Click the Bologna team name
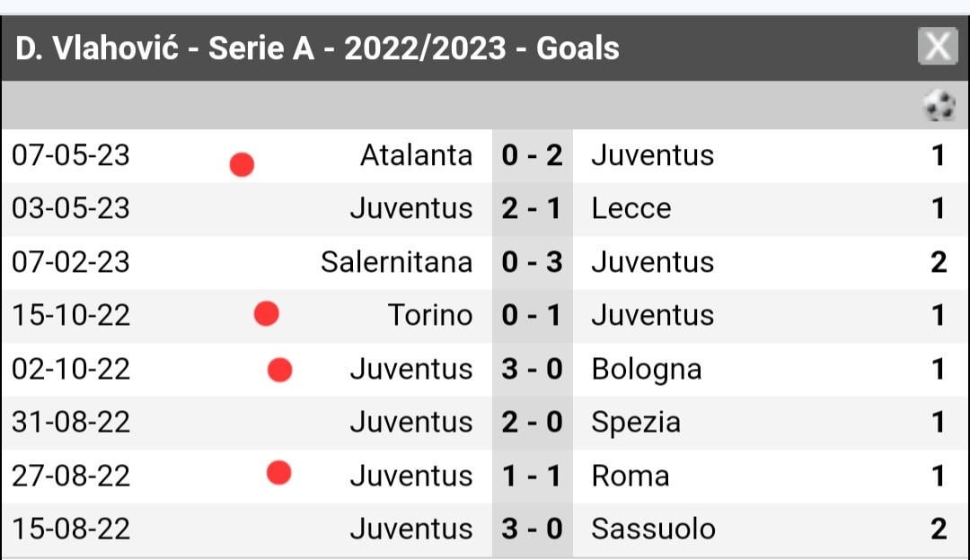This screenshot has height=560, width=970. pos(647,370)
